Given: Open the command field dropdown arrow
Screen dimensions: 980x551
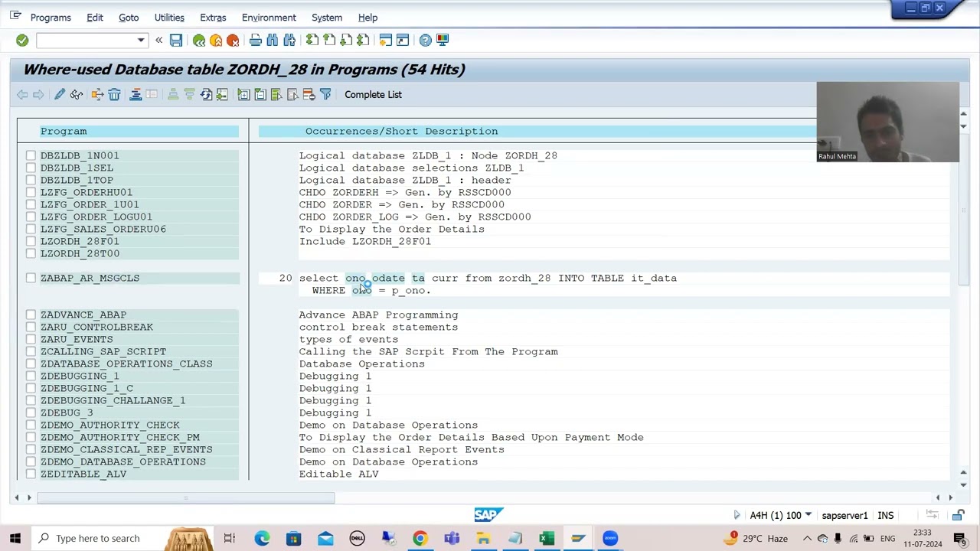Looking at the screenshot, I should pyautogui.click(x=141, y=40).
